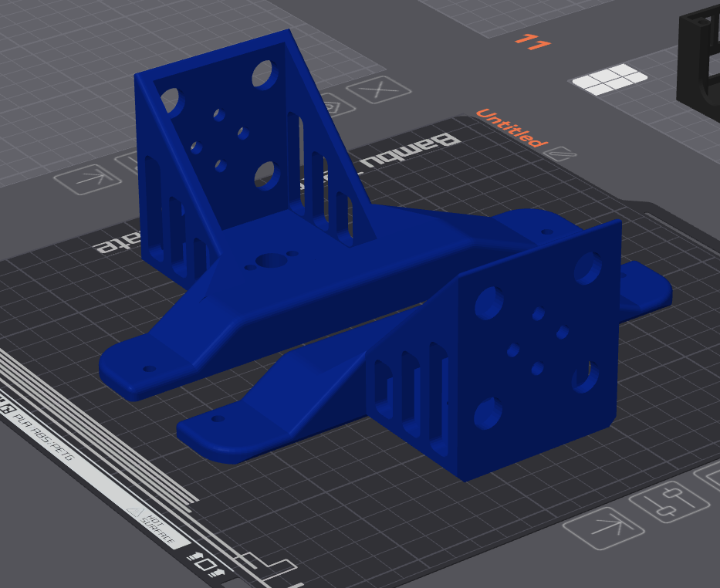Select the orange plate number 11
This screenshot has height=588, width=720.
(x=532, y=42)
